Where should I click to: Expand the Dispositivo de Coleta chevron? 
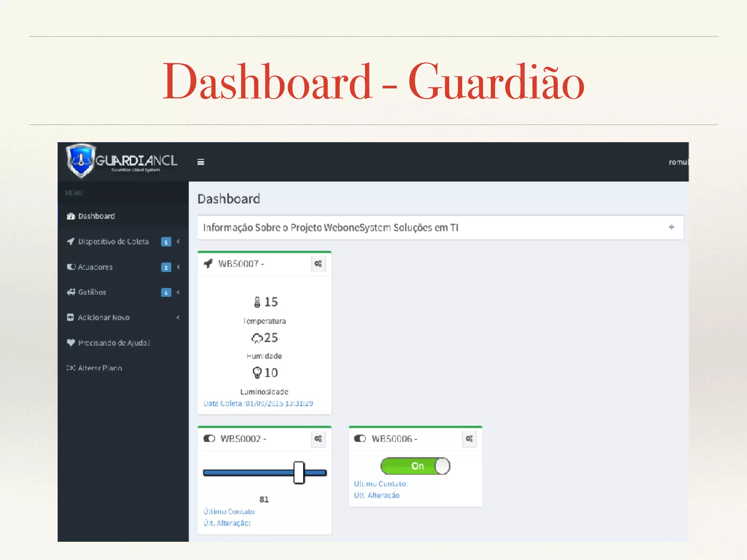coord(178,241)
